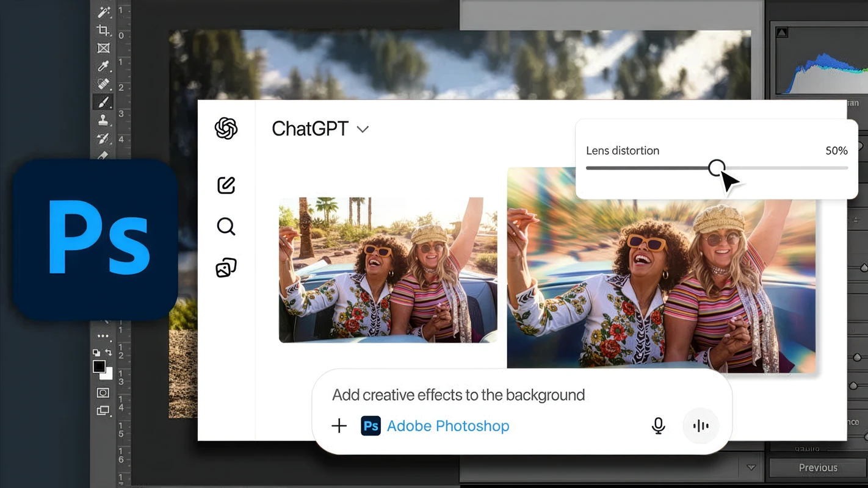Select the Clone Stamp tool
868x488 pixels.
[103, 121]
